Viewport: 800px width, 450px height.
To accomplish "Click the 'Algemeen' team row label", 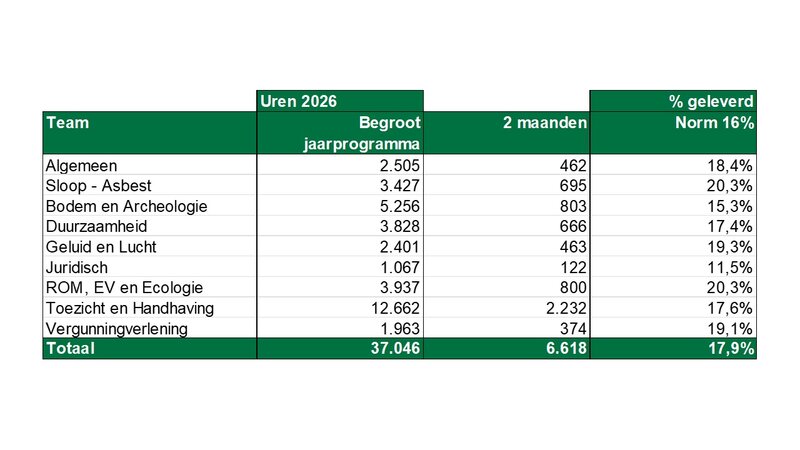I will click(x=81, y=165).
